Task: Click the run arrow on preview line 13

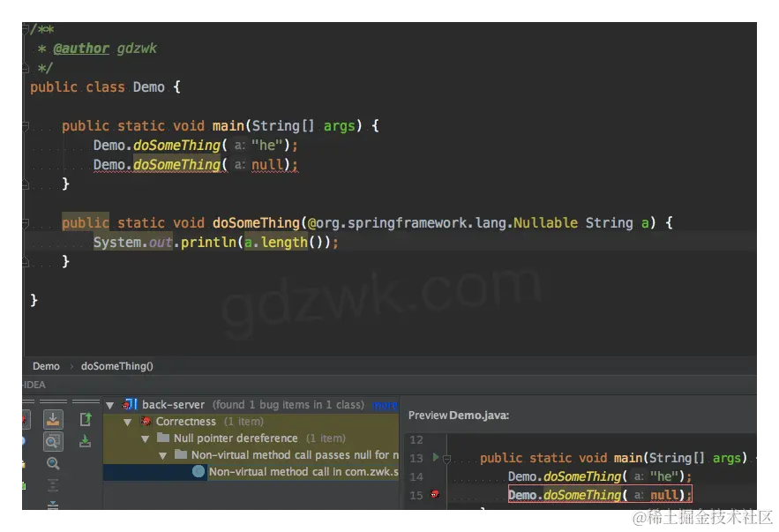Action: [436, 457]
